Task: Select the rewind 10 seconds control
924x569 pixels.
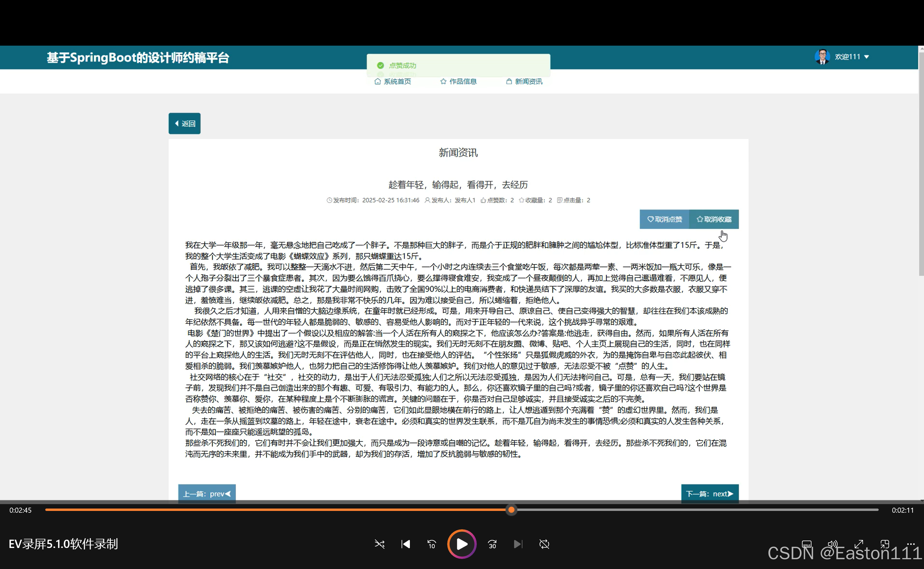Action: [x=431, y=544]
